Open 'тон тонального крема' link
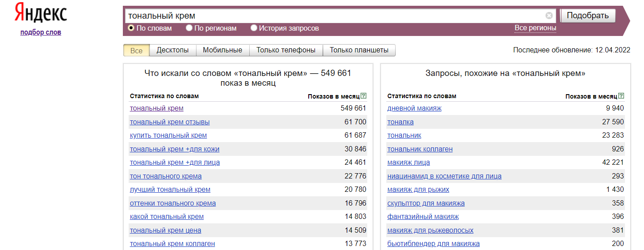Viewport: 644px width, 250px height. pos(166,176)
